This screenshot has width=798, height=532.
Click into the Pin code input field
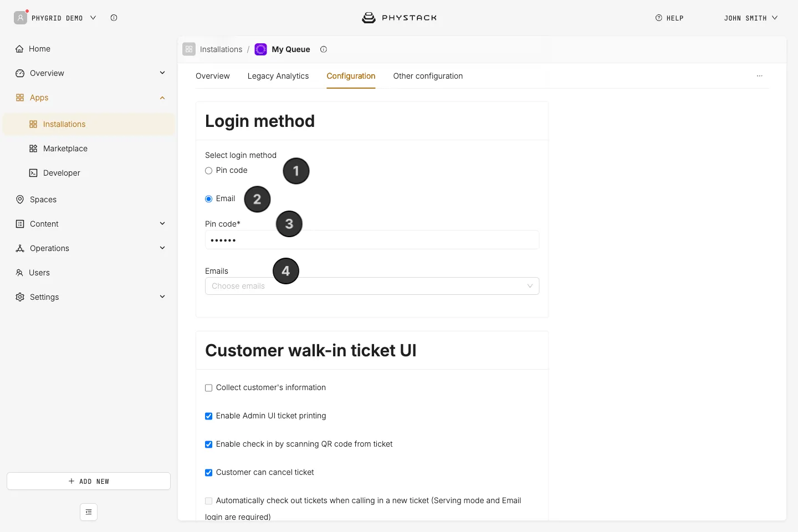coord(372,240)
